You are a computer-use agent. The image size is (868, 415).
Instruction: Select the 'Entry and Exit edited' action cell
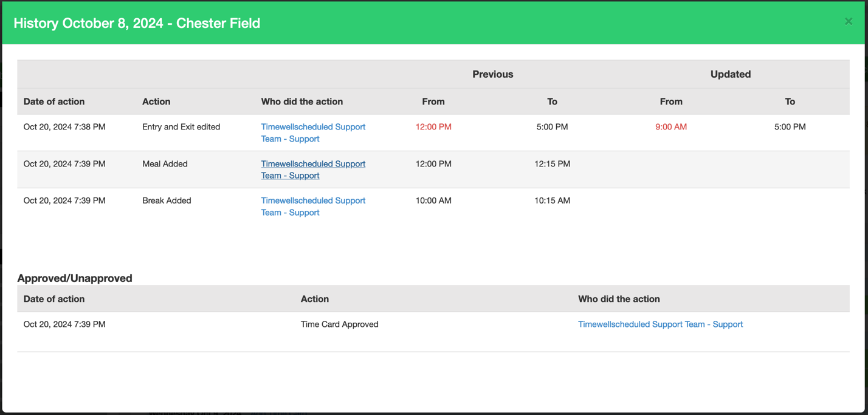pos(181,127)
